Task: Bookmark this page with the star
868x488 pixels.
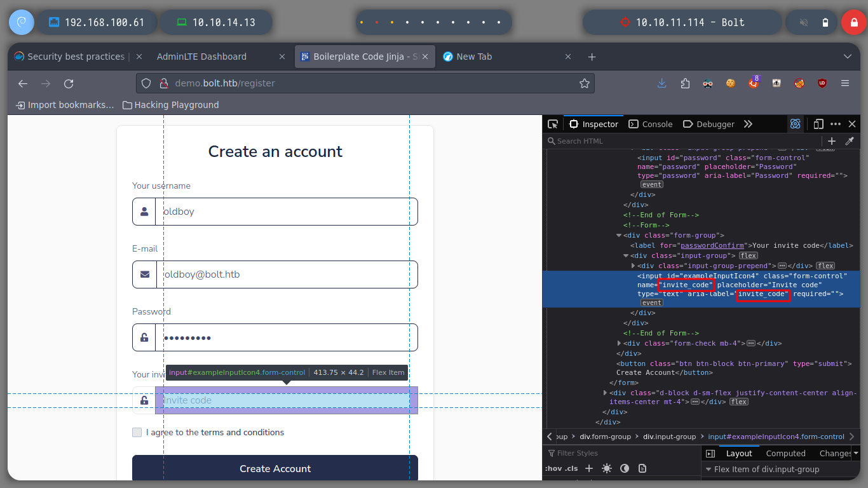Action: [584, 83]
